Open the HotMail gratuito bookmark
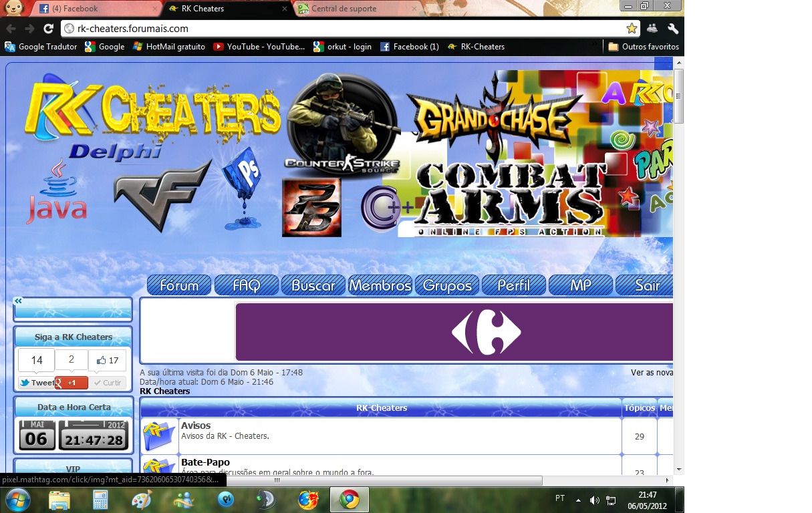The width and height of the screenshot is (812, 513). [x=169, y=47]
